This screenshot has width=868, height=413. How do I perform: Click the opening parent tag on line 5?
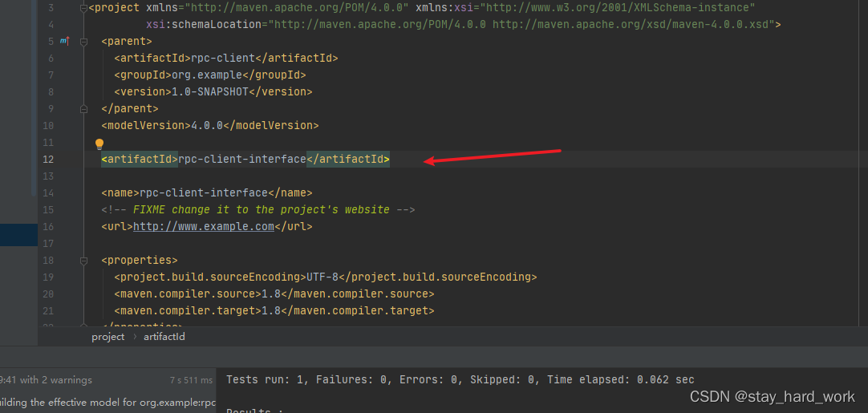coord(127,42)
